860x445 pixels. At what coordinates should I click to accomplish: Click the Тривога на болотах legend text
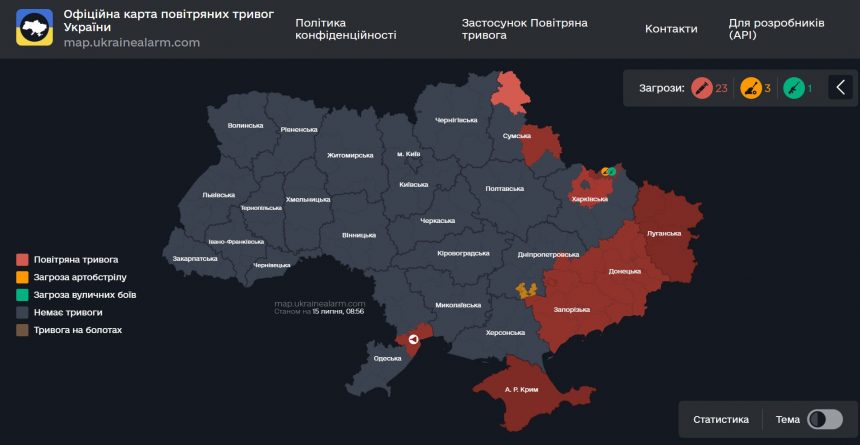pos(77,330)
